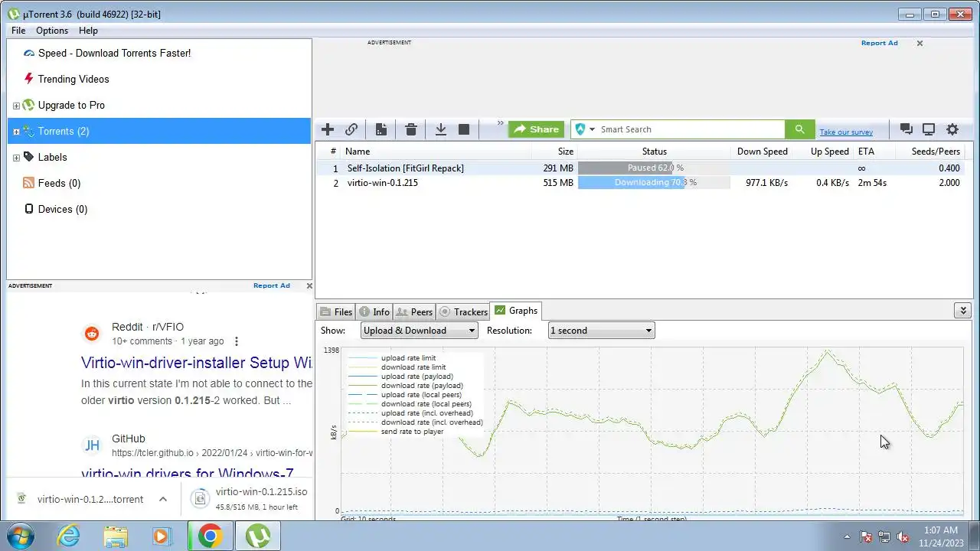Open the Show Upload & Download dropdown

click(x=419, y=331)
